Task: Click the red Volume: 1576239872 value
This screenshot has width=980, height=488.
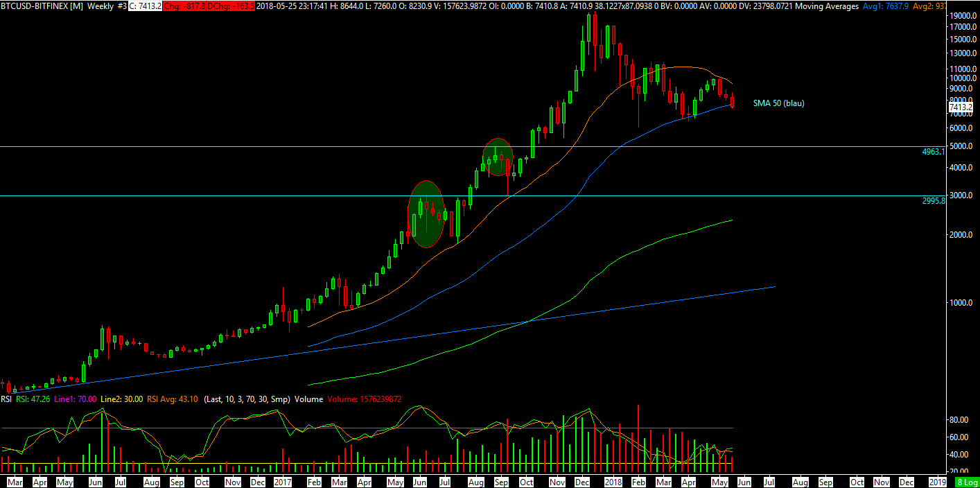Action: pyautogui.click(x=365, y=399)
